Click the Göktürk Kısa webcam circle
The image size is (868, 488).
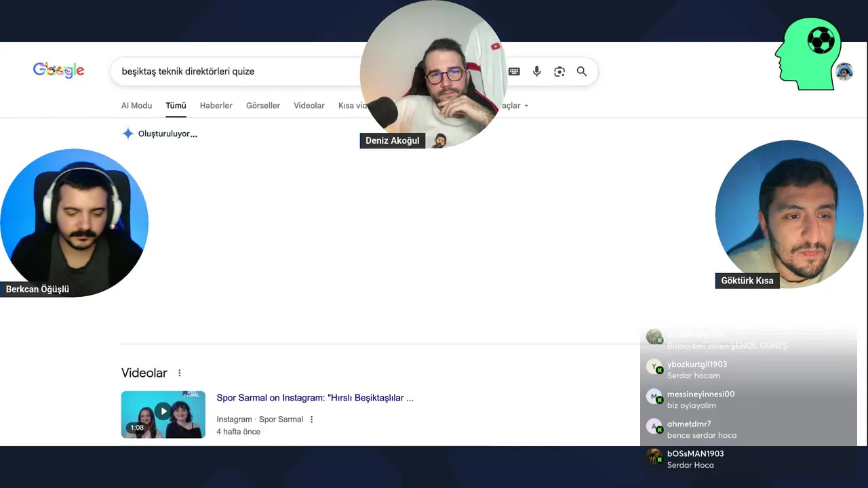(789, 214)
